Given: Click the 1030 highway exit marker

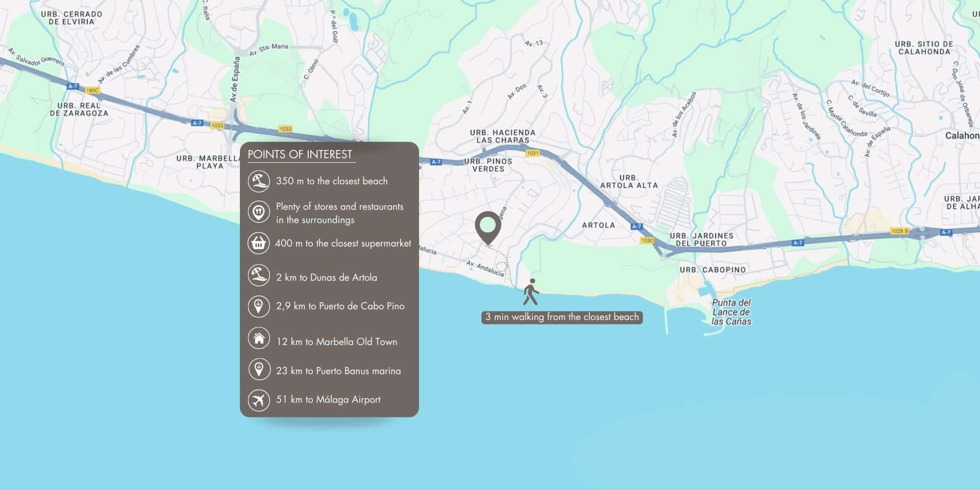Looking at the screenshot, I should (647, 240).
